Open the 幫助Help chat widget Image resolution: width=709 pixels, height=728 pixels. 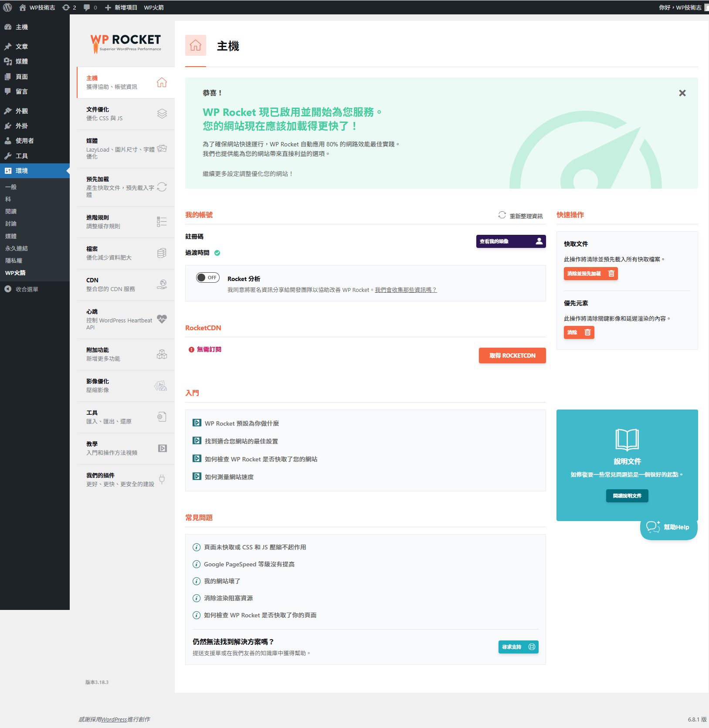668,527
